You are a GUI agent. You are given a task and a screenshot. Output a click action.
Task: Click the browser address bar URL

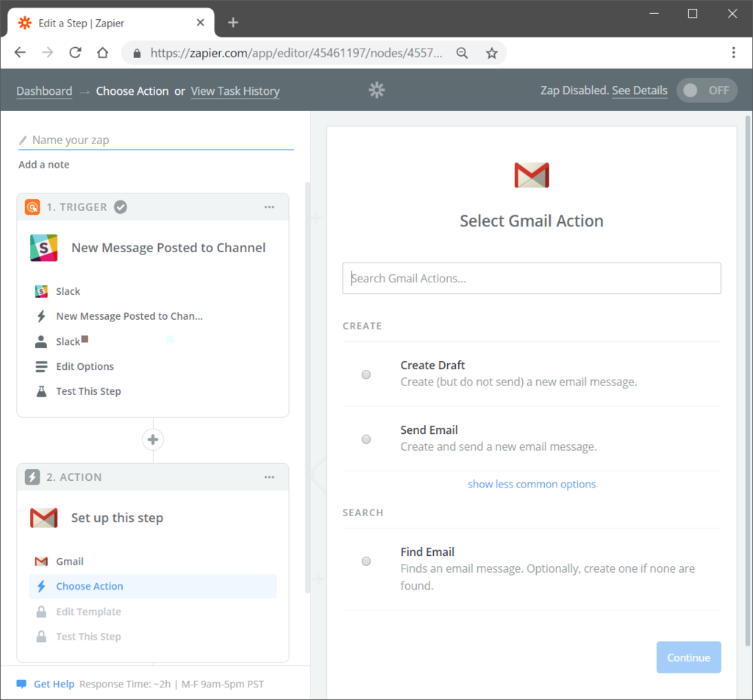[x=296, y=53]
